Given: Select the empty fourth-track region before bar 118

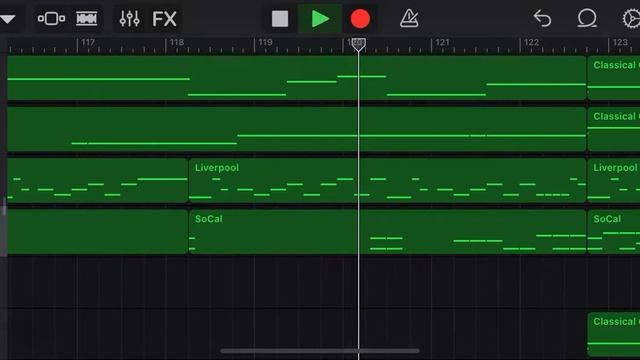Looking at the screenshot, I should (x=97, y=232).
